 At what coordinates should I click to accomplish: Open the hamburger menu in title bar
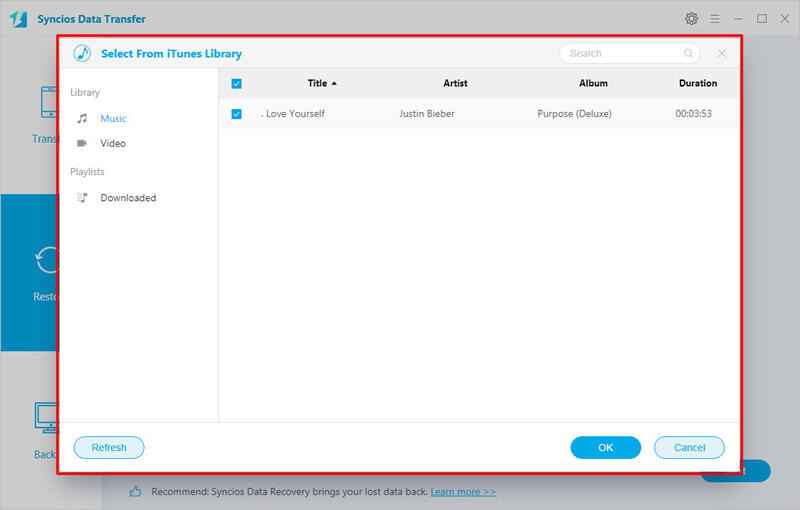coord(715,18)
